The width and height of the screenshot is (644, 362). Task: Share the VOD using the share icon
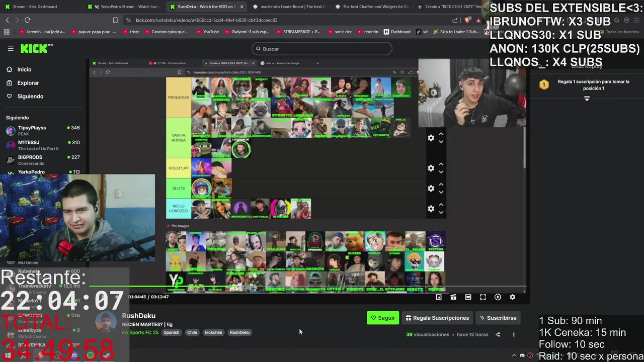pos(498,334)
